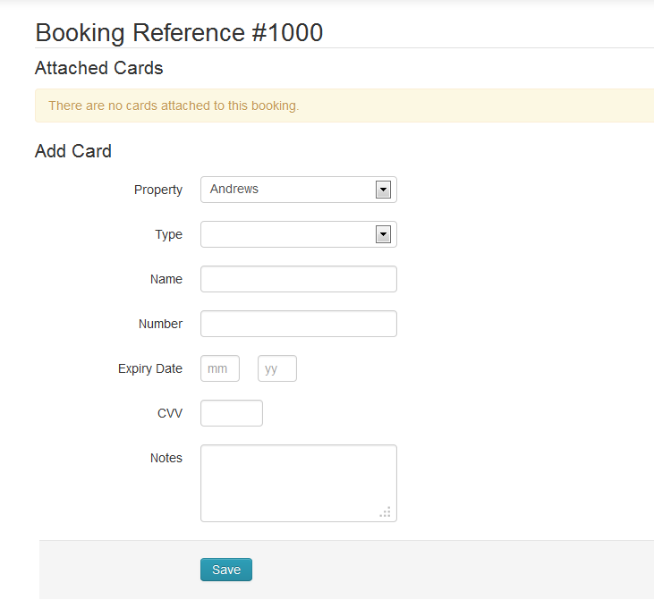Image resolution: width=654 pixels, height=600 pixels.
Task: Click the Number field label
Action: coord(160,324)
